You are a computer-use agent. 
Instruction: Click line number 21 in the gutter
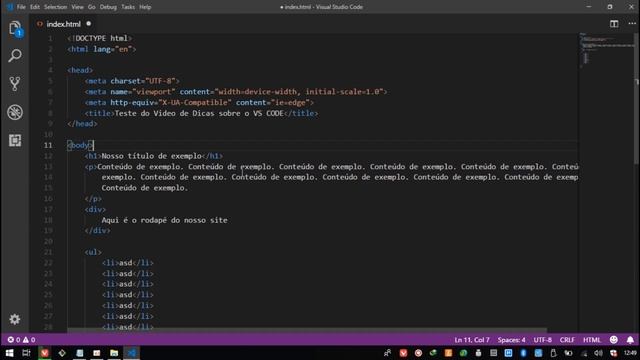coord(48,252)
